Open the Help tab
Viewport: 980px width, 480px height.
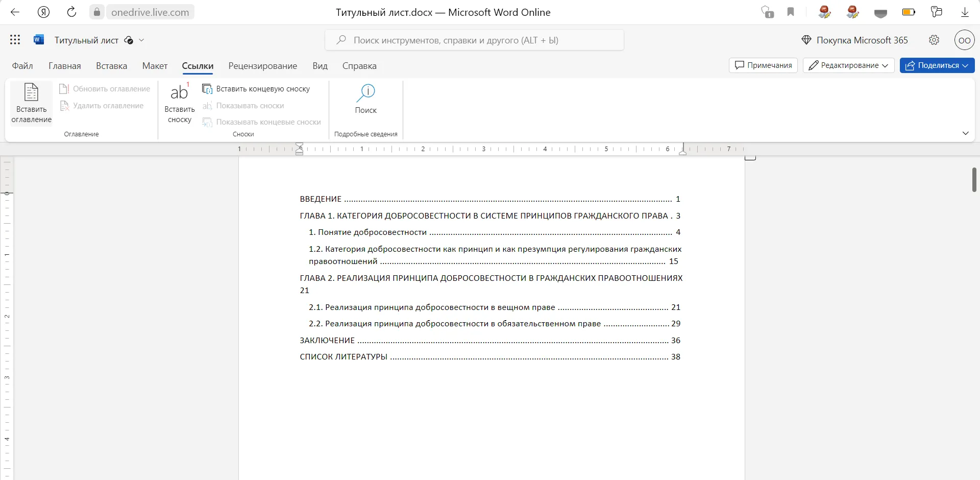tap(359, 66)
